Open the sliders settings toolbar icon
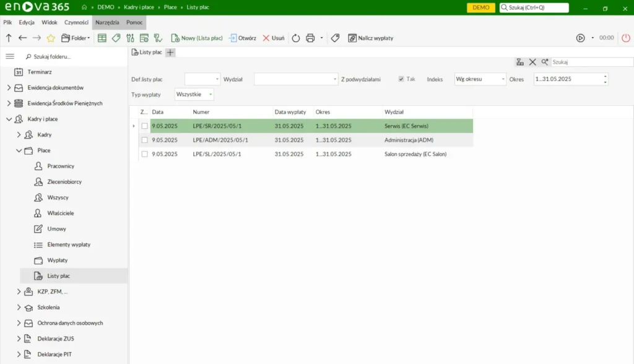634x364 pixels. (x=130, y=38)
